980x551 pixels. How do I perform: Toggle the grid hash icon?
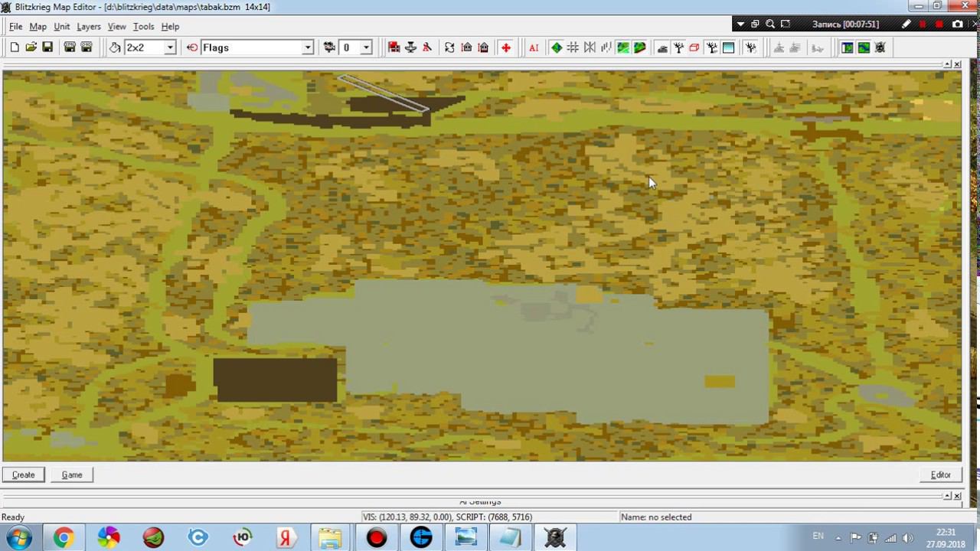pos(573,47)
